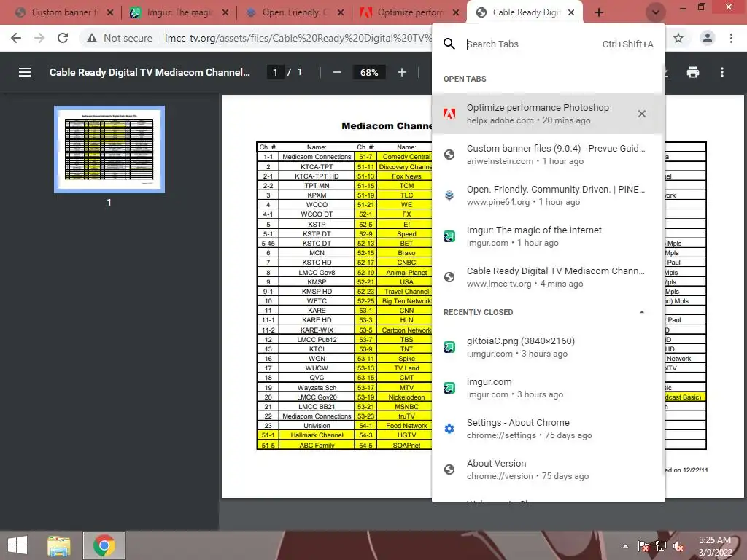Close the Cable Ready Digital tab

[571, 13]
